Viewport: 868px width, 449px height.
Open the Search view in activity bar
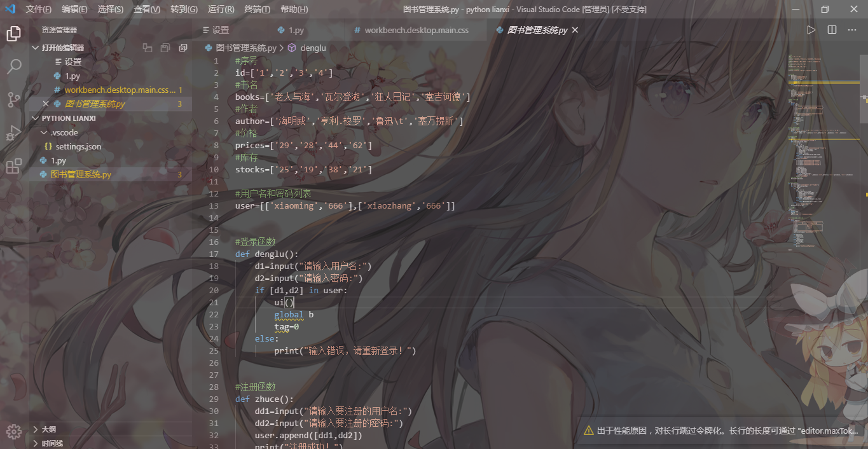click(13, 66)
